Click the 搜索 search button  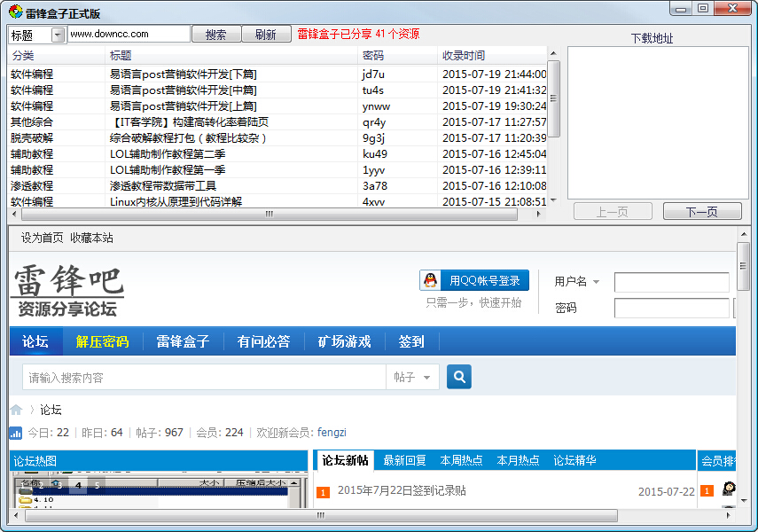[x=215, y=33]
